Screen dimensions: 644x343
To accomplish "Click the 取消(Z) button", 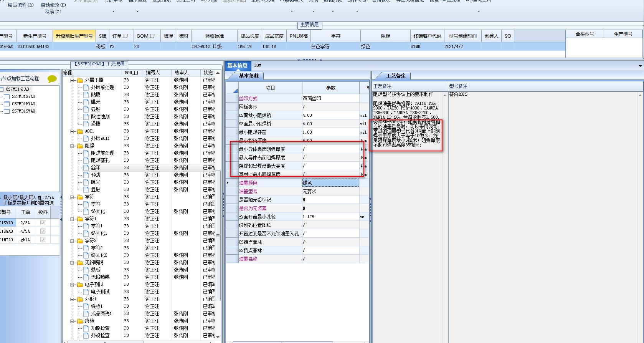I will point(53,12).
